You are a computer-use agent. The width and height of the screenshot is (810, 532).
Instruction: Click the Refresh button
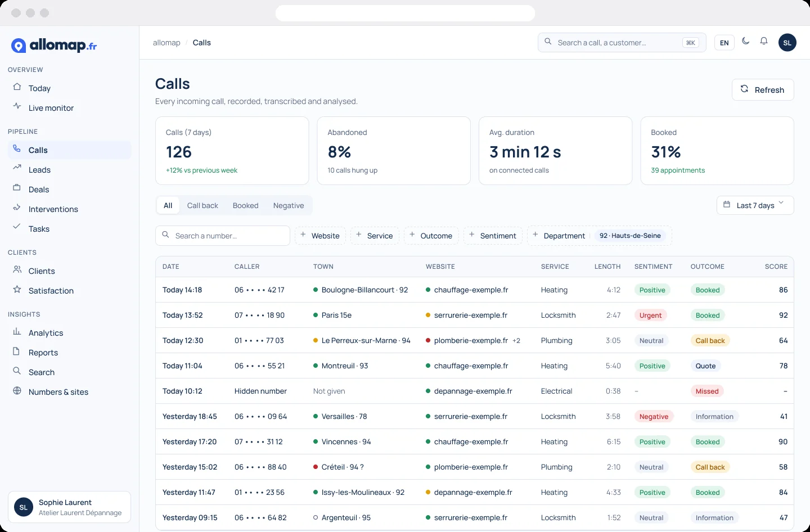click(763, 90)
